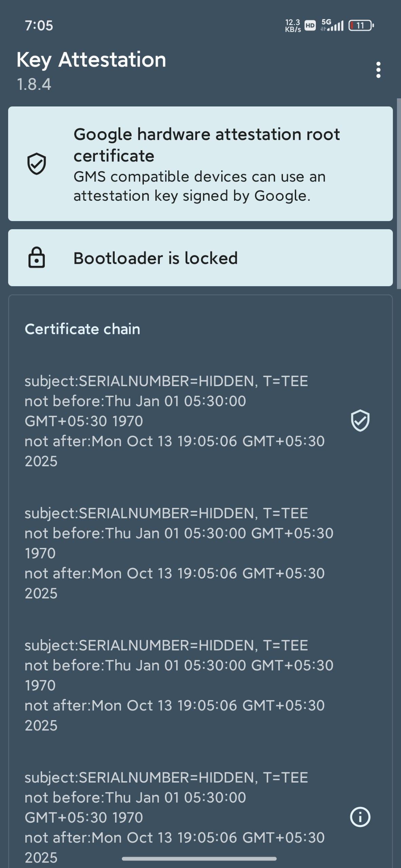
Task: Tap the verified shield icon on first certificate
Action: pos(360,420)
